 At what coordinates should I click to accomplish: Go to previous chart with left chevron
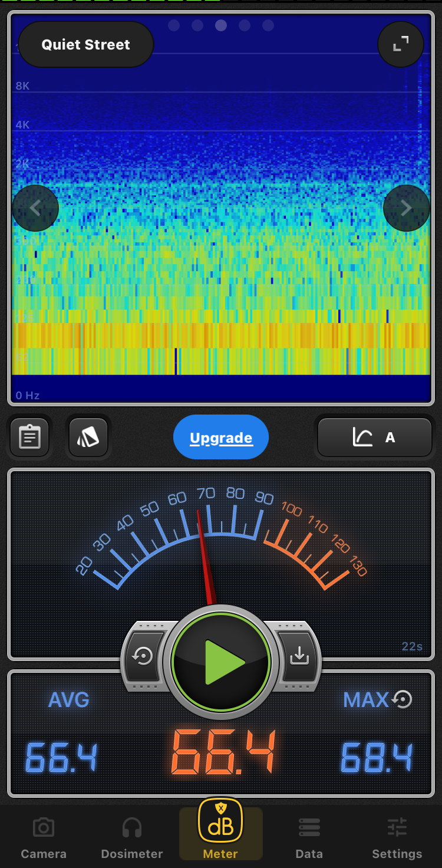[x=35, y=208]
